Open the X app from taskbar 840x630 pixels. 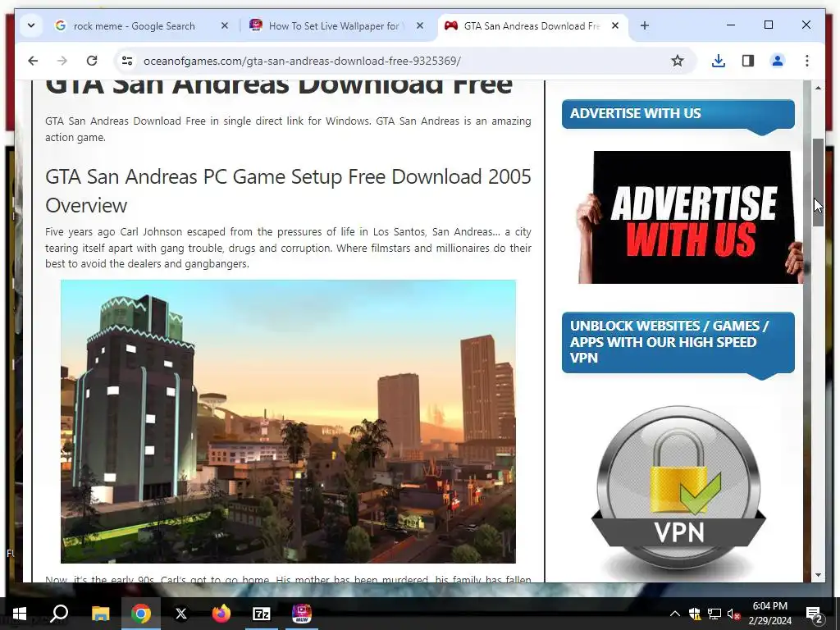coord(181,614)
